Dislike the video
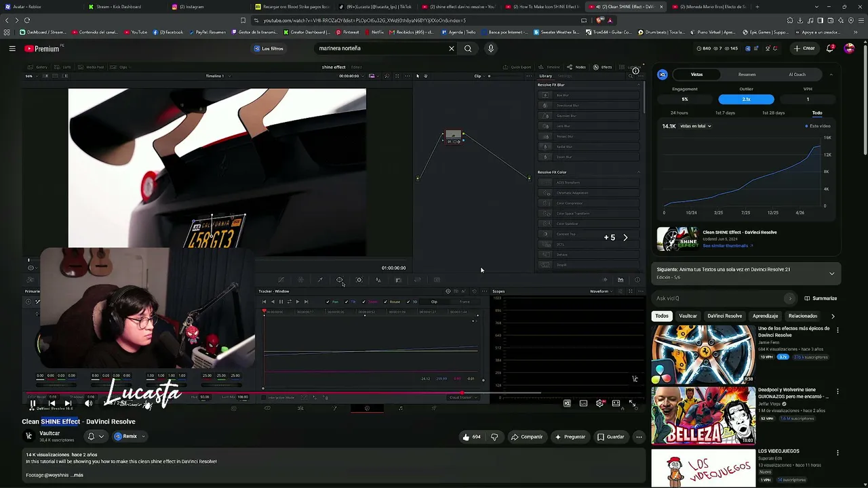868x488 pixels. [x=494, y=437]
